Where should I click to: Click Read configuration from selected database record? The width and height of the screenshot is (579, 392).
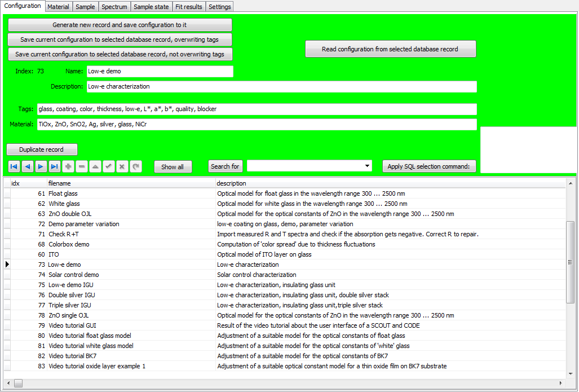tap(390, 49)
